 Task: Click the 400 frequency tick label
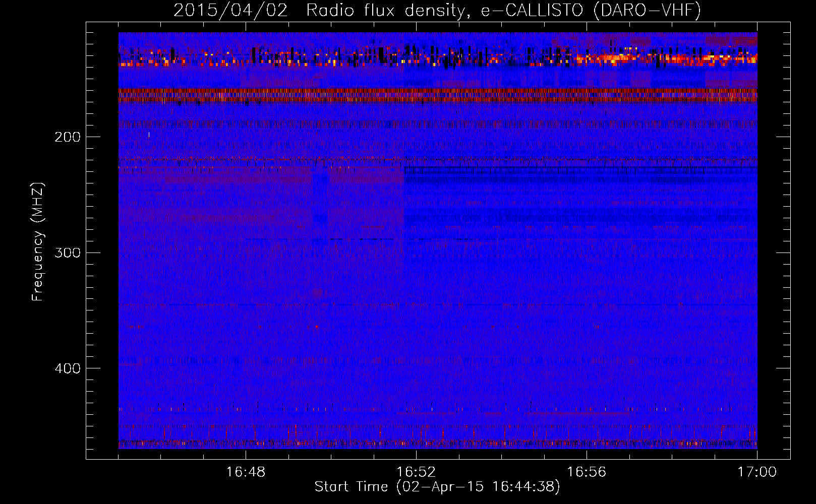pyautogui.click(x=68, y=368)
